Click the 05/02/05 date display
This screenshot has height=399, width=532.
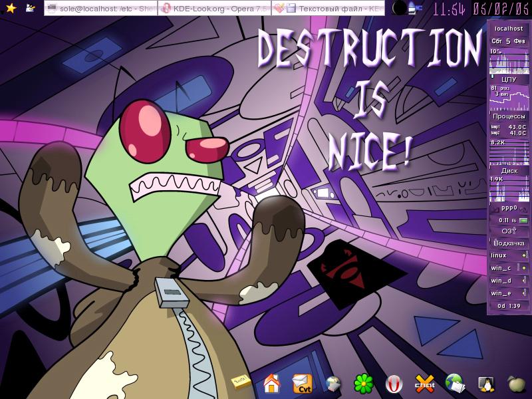pyautogui.click(x=501, y=9)
